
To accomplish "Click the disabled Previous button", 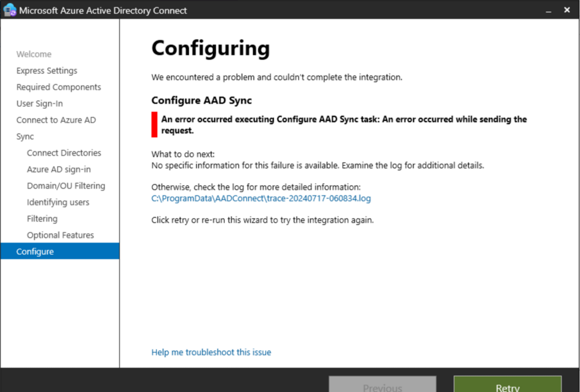I will click(382, 384).
